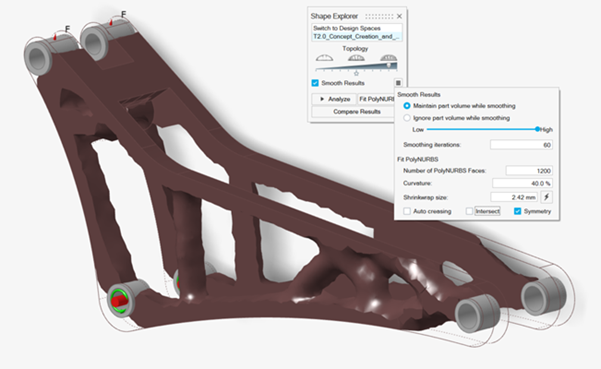The height and width of the screenshot is (369, 601).
Task: Click the lightning bolt reset Shrinkwrap icon
Action: click(547, 197)
